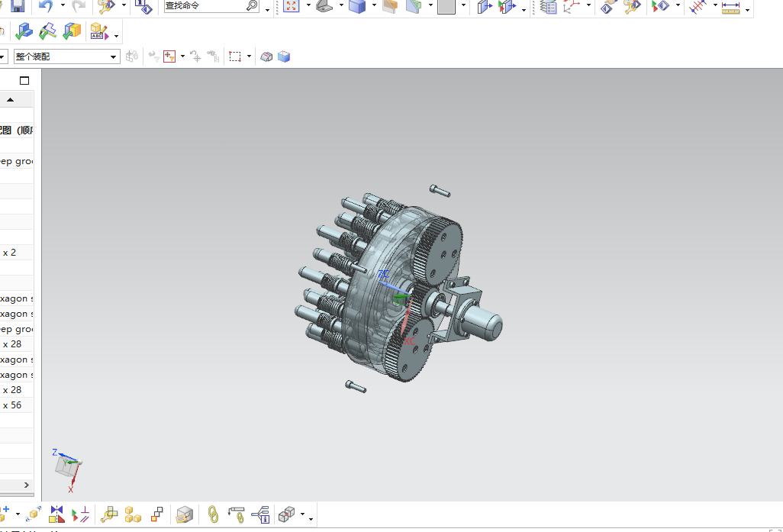Click the shaded blue cube rendering icon
Screen dimensions: 783x532
[357, 7]
